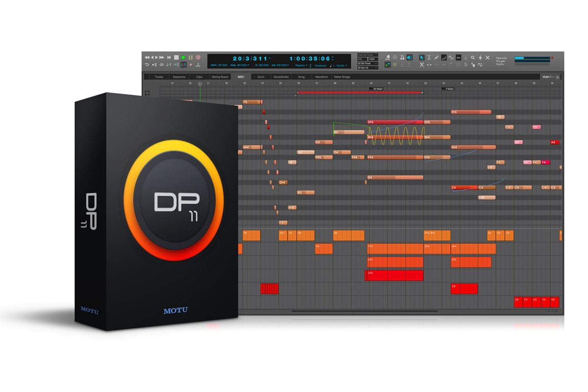Switch to the Waveform tab

[321, 77]
